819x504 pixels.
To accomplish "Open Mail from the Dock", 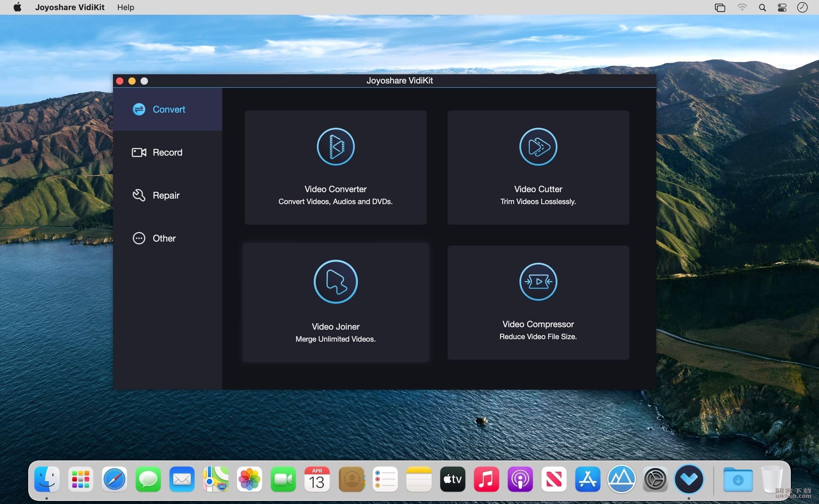I will click(182, 479).
